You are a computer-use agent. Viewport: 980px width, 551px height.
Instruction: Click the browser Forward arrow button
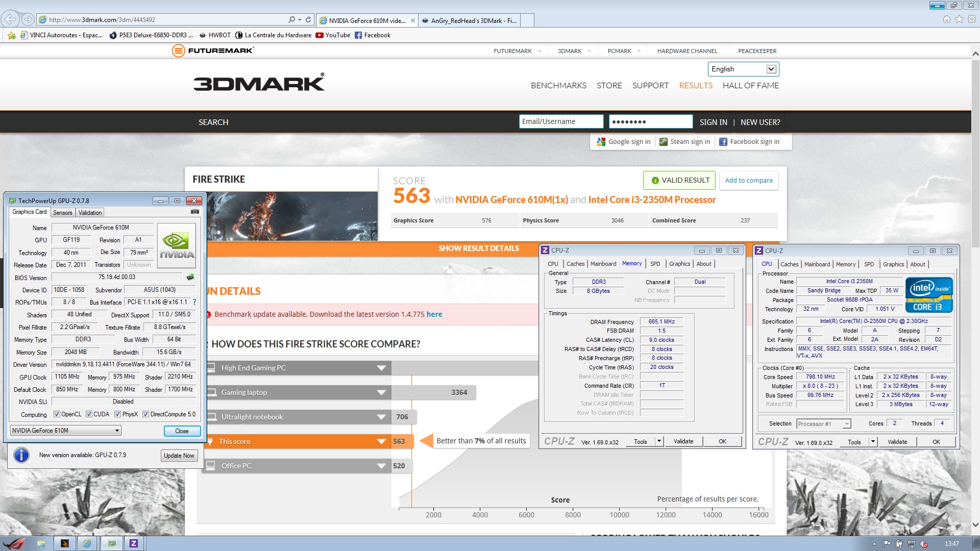(x=28, y=19)
